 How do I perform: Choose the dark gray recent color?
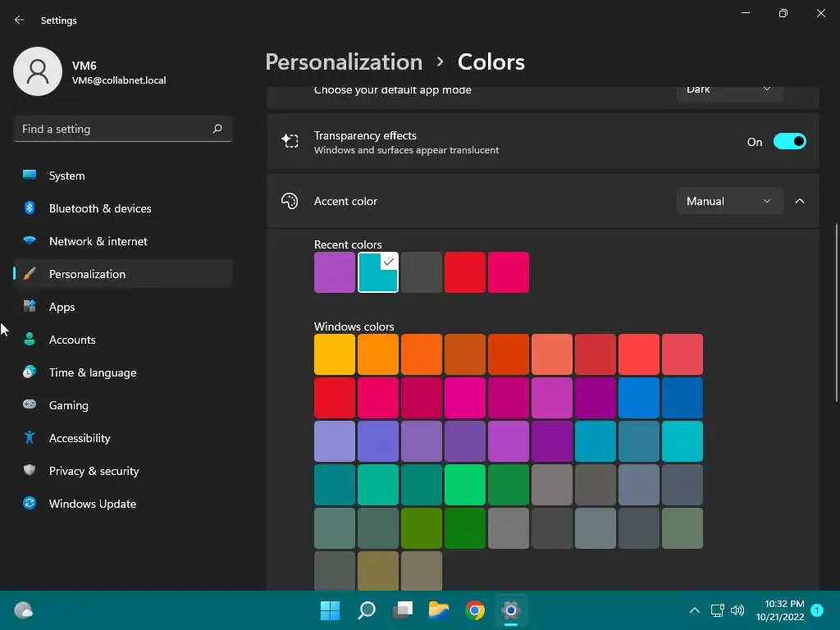pos(422,272)
